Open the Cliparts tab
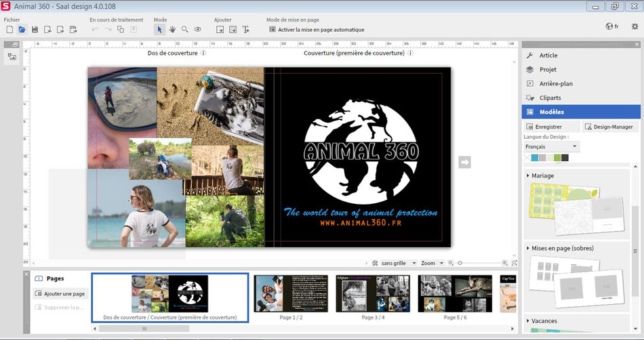644x340 pixels. 581,98
